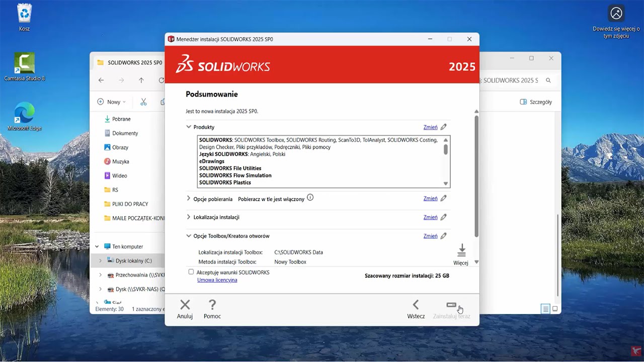Viewport: 644px width, 362px height.
Task: Click the Anuluj X icon
Action: pyautogui.click(x=185, y=304)
